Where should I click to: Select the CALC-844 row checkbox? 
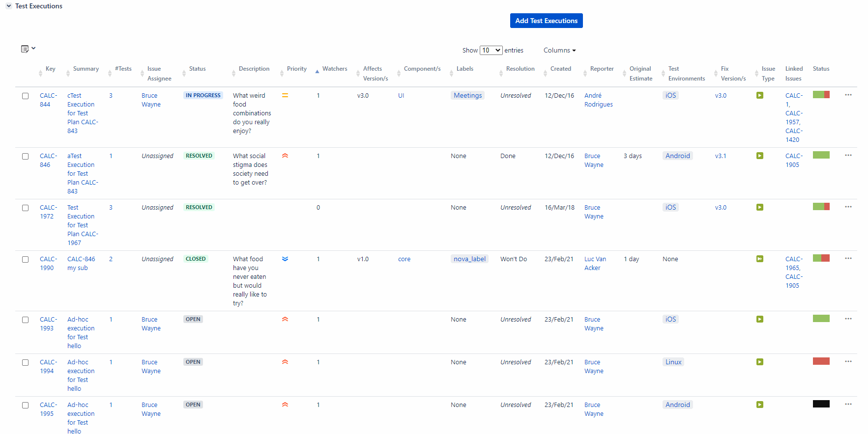(25, 96)
